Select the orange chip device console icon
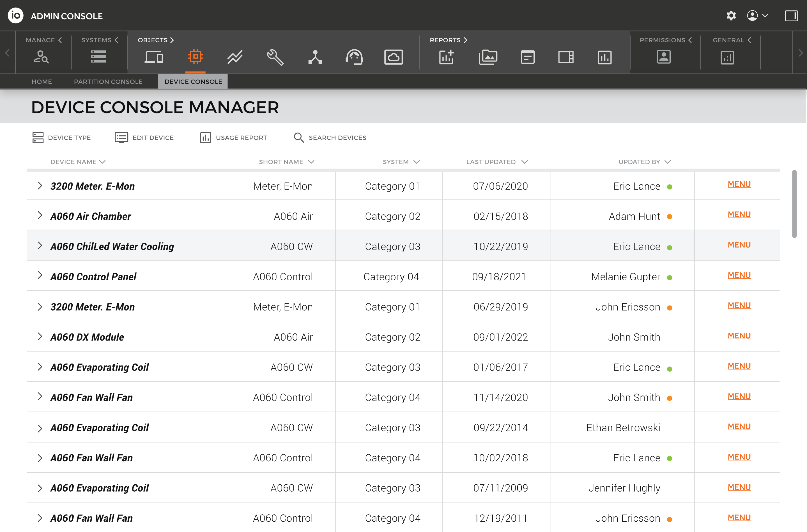 pos(196,56)
